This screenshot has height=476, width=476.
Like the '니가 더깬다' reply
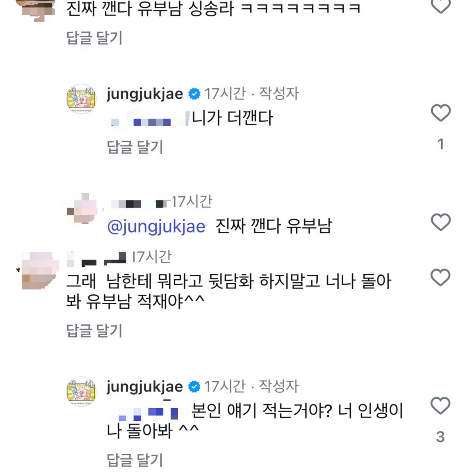pyautogui.click(x=441, y=113)
